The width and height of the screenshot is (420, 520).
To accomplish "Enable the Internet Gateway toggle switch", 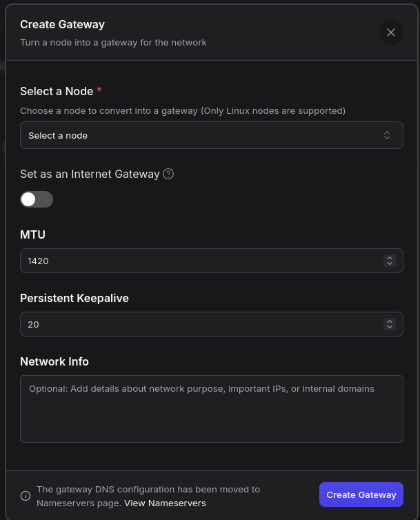I will [x=37, y=199].
